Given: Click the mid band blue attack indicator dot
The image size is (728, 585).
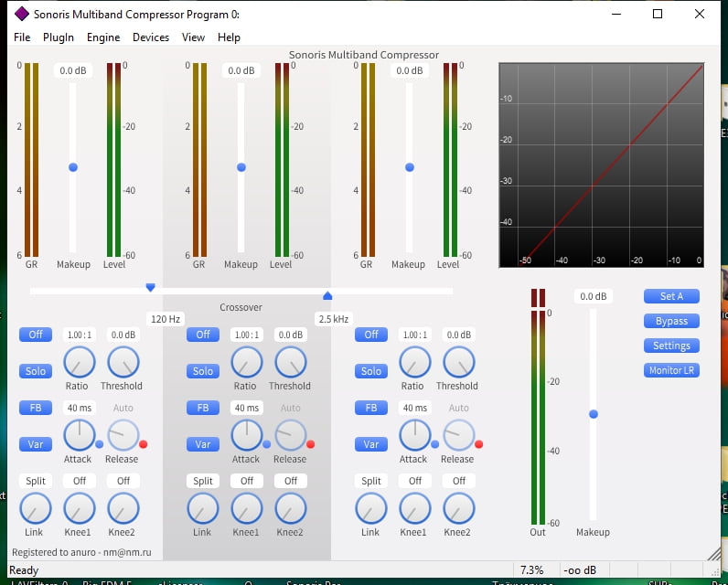Looking at the screenshot, I should (266, 444).
